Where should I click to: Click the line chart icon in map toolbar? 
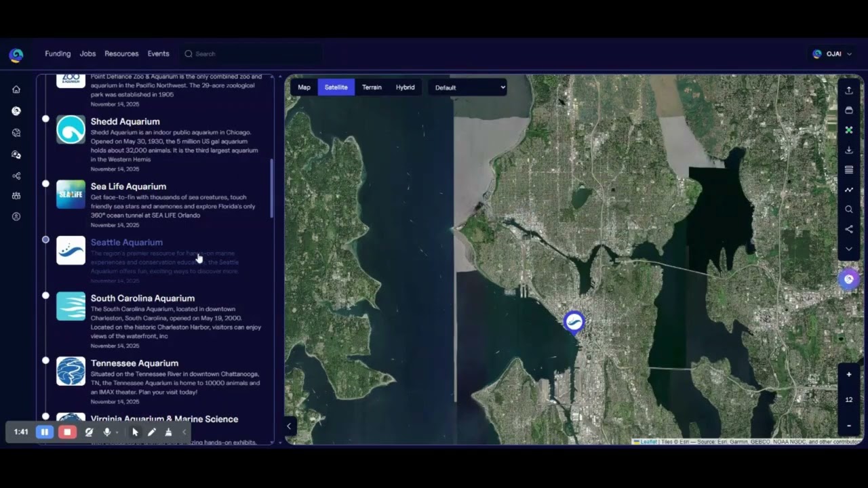tap(848, 190)
